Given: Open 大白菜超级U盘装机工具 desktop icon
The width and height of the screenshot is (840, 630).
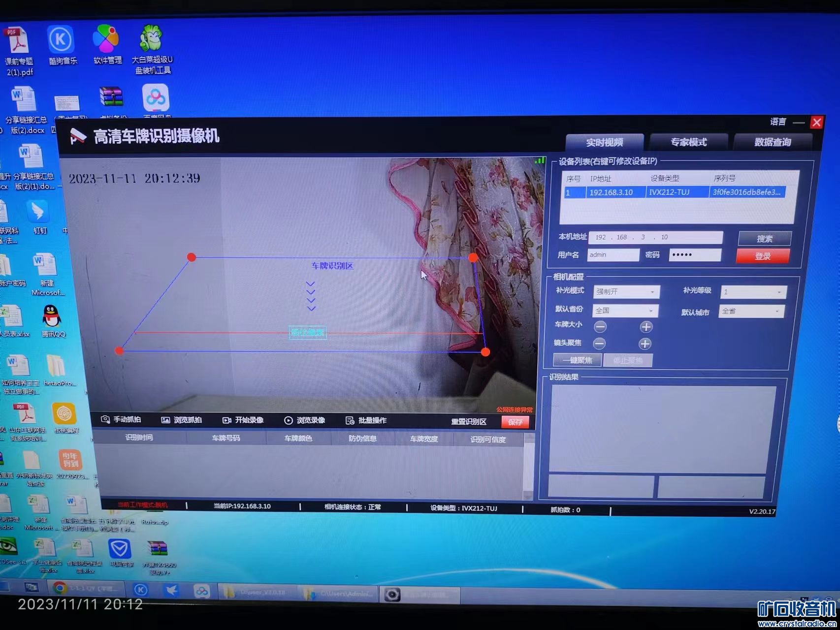Looking at the screenshot, I should coord(152,50).
